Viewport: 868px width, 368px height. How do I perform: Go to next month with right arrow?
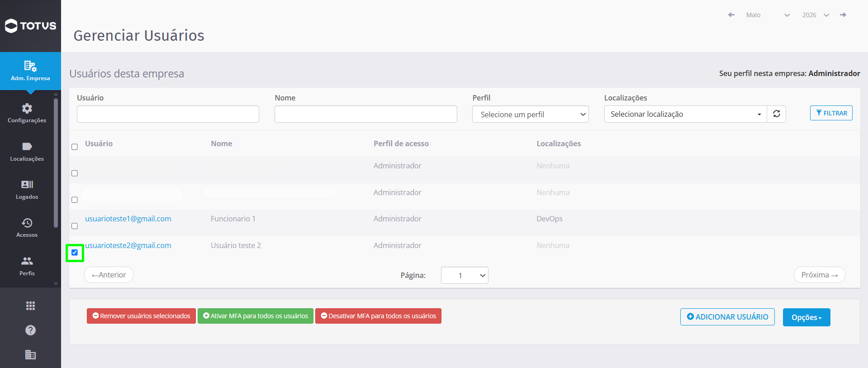tap(843, 15)
